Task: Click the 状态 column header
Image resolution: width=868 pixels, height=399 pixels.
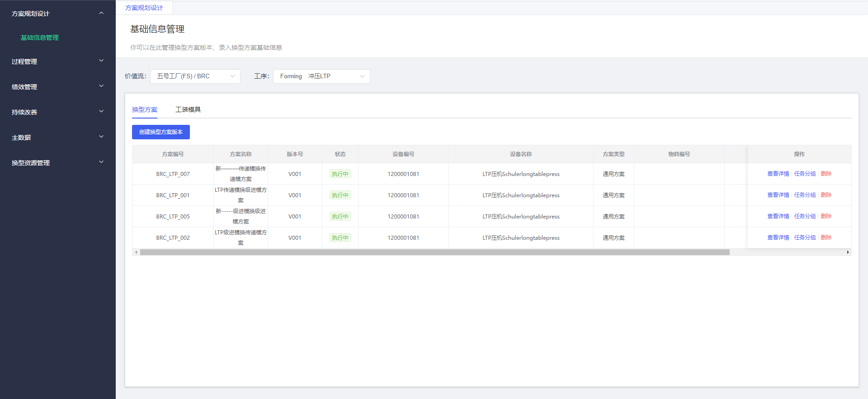Action: coord(340,154)
